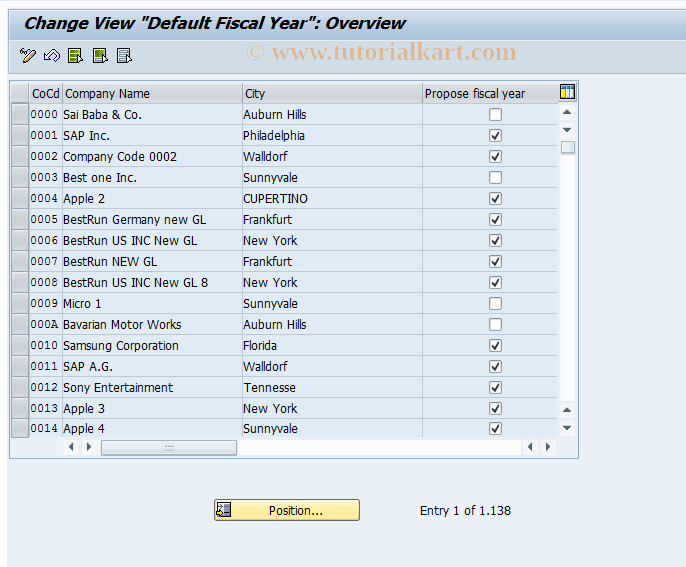686x567 pixels.
Task: Click the upper scroll-down arrow of vertical scrollbar
Action: pos(567,130)
